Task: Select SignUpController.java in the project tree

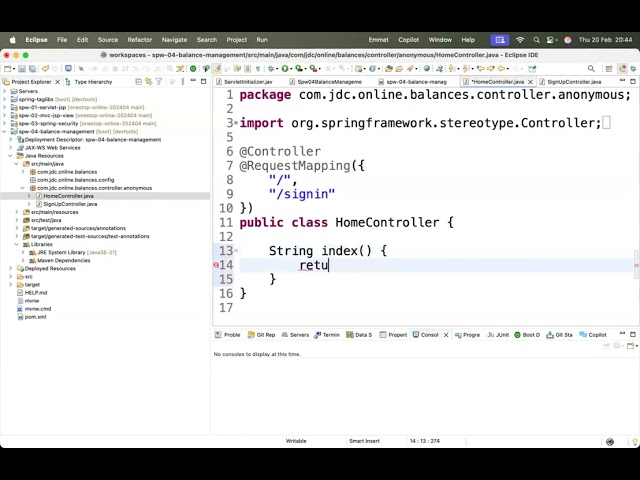Action: (x=70, y=204)
